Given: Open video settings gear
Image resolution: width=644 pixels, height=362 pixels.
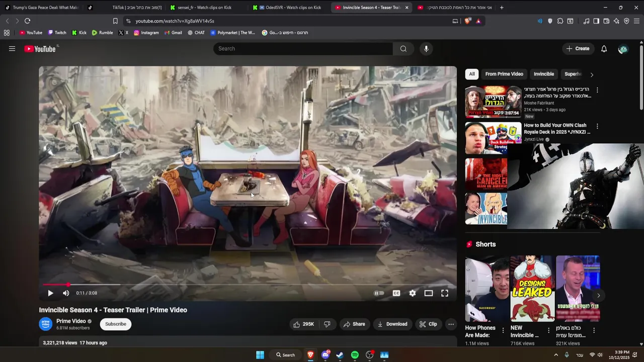Looking at the screenshot, I should 413,293.
